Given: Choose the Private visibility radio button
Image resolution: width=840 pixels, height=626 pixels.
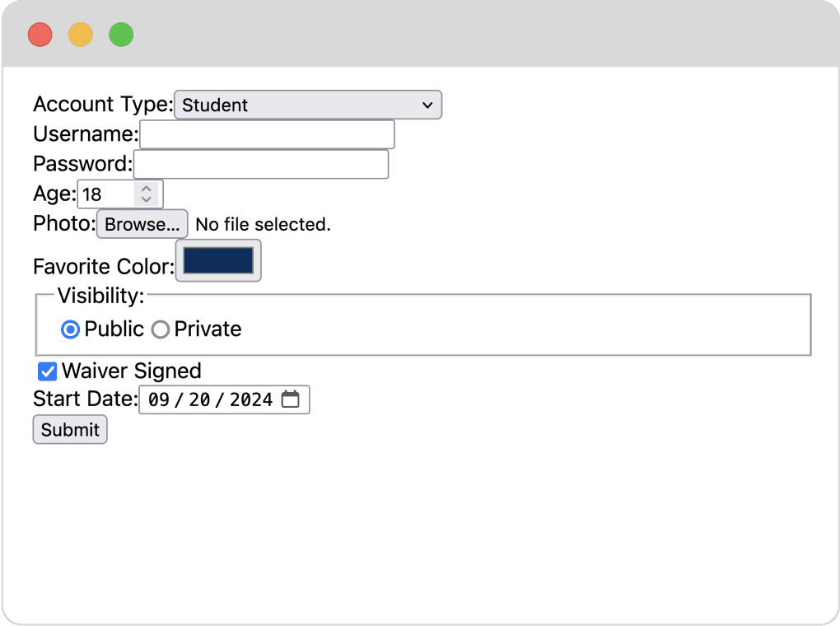Looking at the screenshot, I should click(161, 329).
